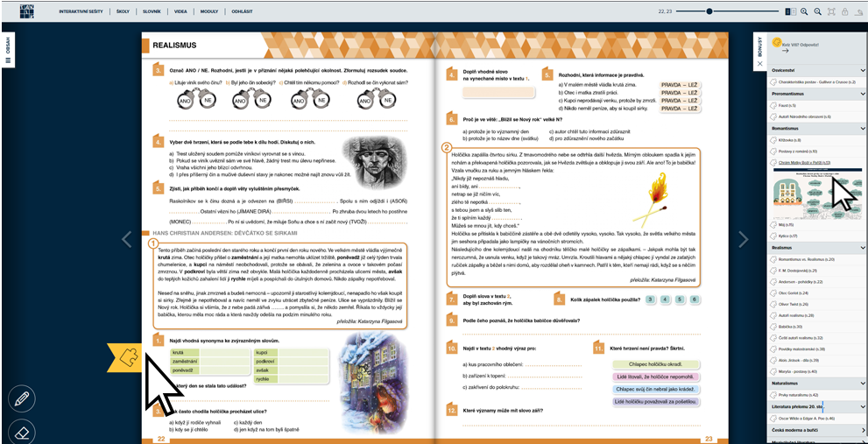The height and width of the screenshot is (444, 868).
Task: Toggle PRAVDA – LEŽ for statement d)
Action: pyautogui.click(x=679, y=109)
